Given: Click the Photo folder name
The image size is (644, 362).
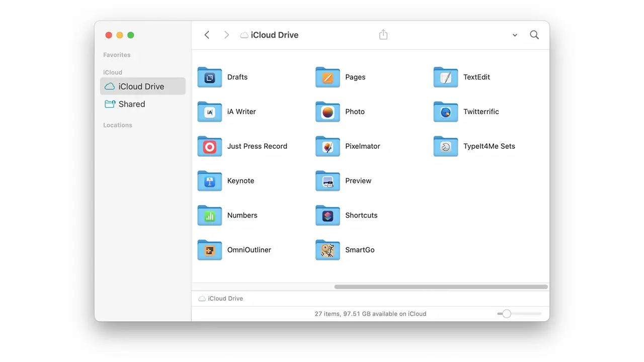Looking at the screenshot, I should coord(355,112).
